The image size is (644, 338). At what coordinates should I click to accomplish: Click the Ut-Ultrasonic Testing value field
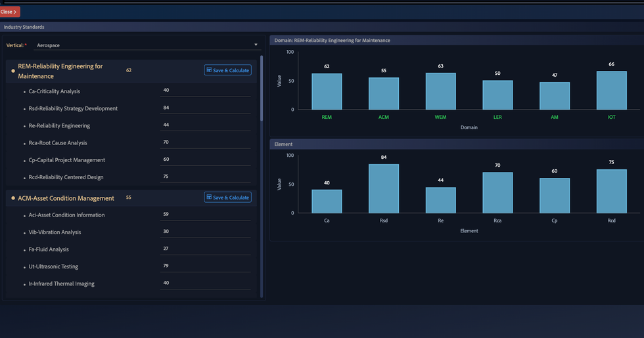(204, 266)
